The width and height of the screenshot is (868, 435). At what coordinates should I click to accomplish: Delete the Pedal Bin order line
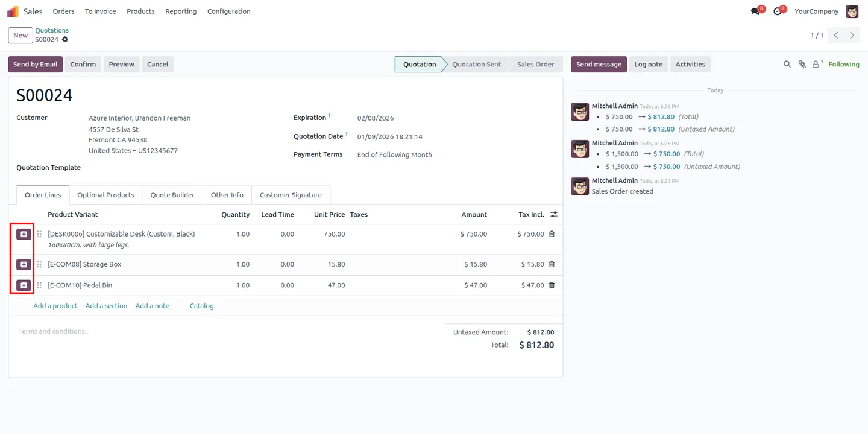552,285
